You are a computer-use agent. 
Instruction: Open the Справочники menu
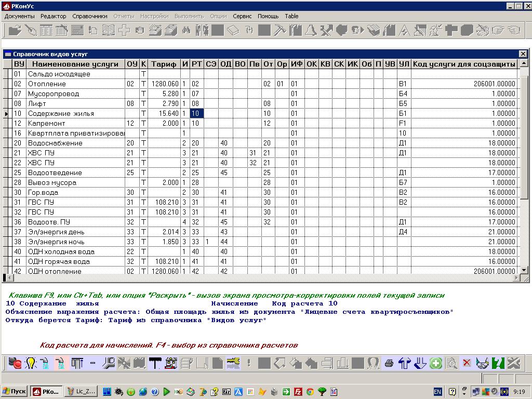90,16
